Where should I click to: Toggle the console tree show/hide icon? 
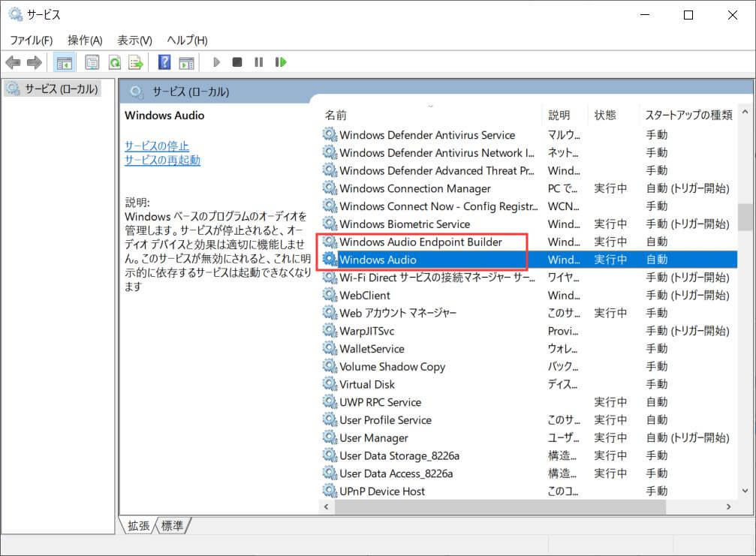pyautogui.click(x=64, y=62)
